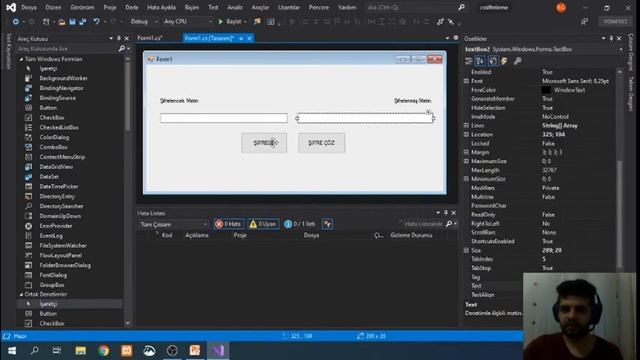Show events with the lightning bolt icon

(504, 61)
